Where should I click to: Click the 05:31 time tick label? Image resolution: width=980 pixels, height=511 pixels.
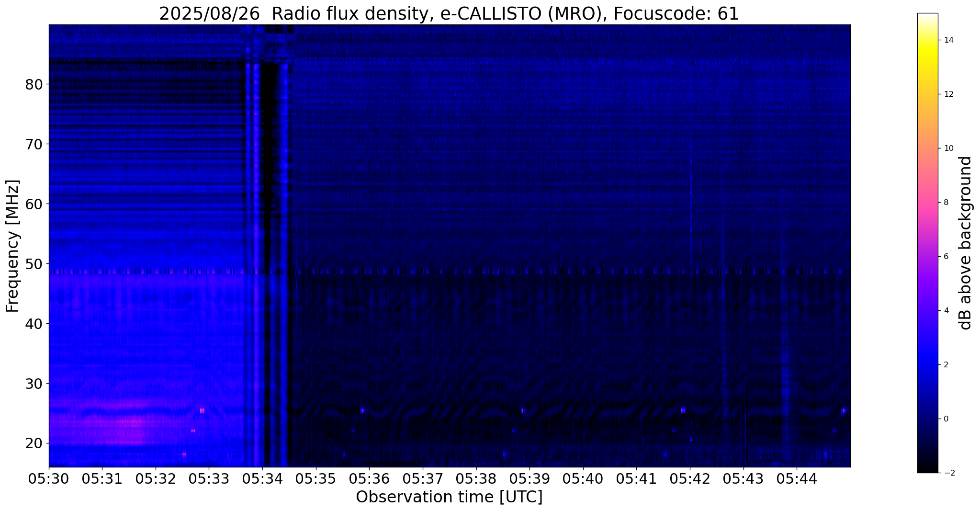coord(102,478)
